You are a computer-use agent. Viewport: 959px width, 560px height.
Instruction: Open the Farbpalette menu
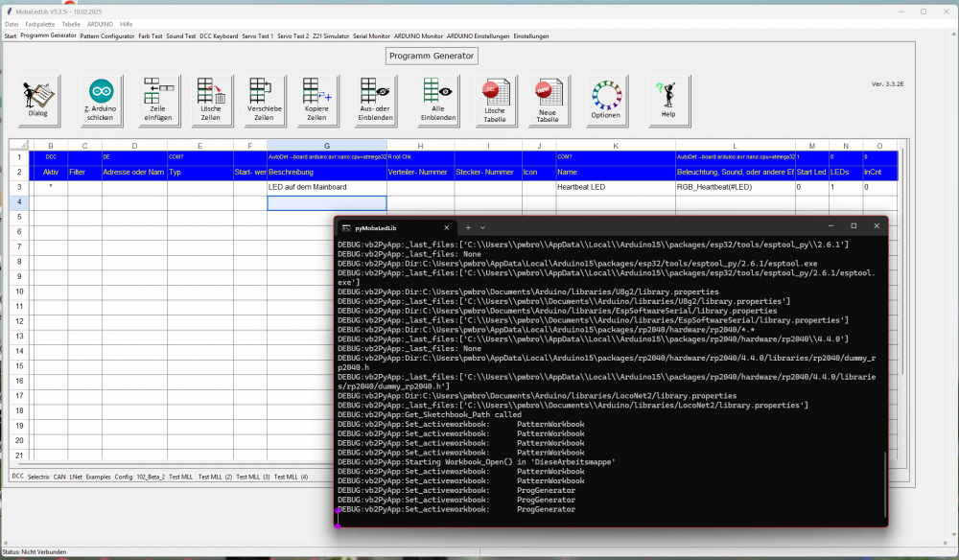click(40, 25)
